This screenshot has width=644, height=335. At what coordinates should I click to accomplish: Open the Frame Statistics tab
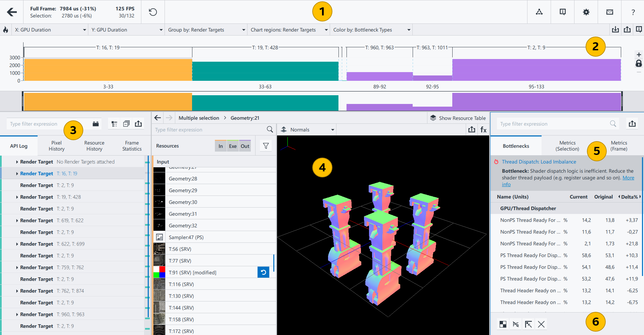coord(132,146)
